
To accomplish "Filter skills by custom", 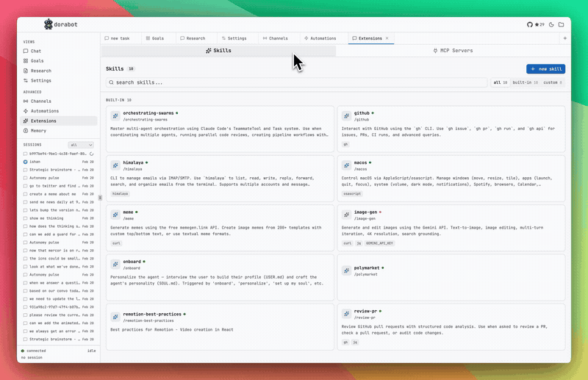I will pyautogui.click(x=553, y=82).
